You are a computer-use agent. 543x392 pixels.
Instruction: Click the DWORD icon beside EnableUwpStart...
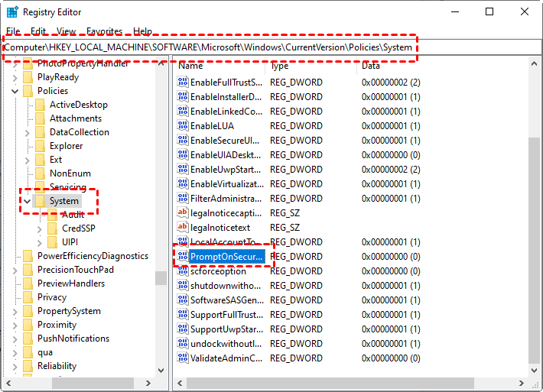[183, 170]
